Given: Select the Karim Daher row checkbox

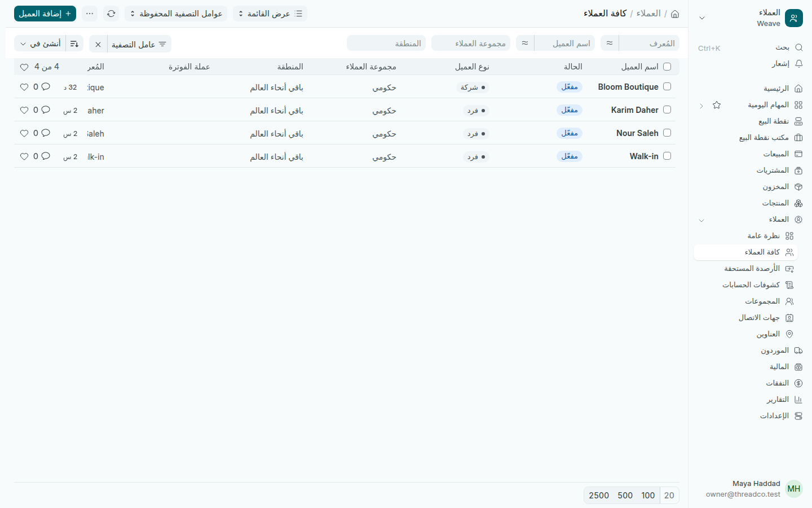Looking at the screenshot, I should (x=667, y=110).
